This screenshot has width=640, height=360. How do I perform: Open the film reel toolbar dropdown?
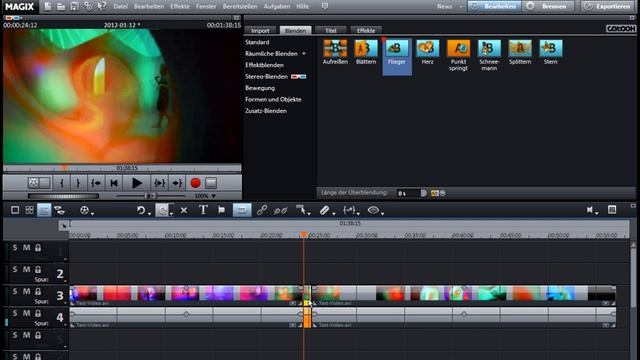point(92,213)
